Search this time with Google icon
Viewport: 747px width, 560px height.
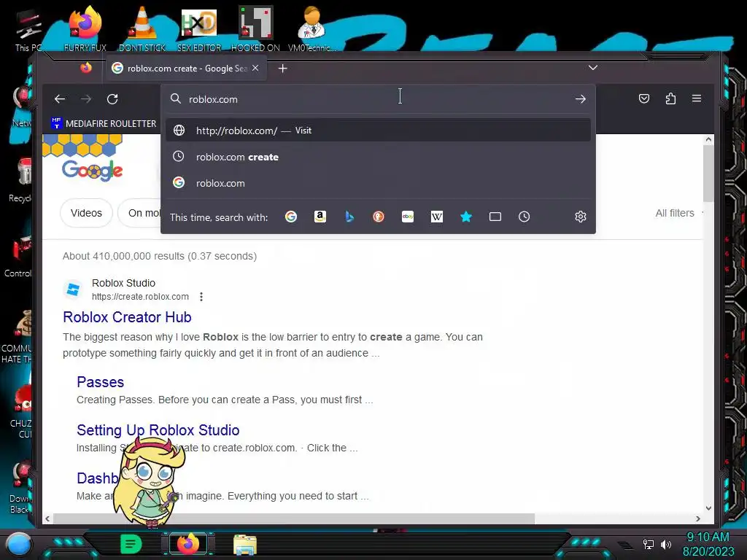point(291,217)
